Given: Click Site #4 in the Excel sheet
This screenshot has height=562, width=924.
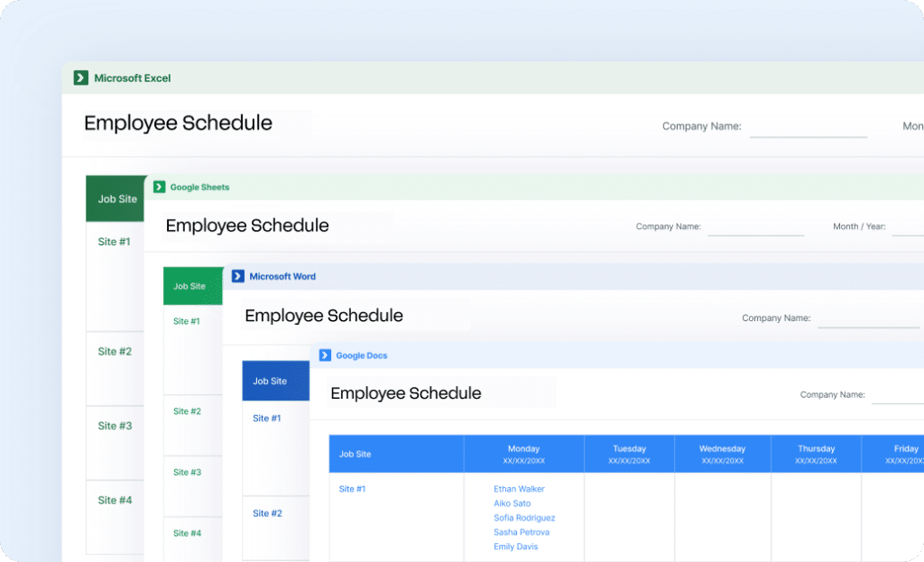Looking at the screenshot, I should (x=115, y=500).
